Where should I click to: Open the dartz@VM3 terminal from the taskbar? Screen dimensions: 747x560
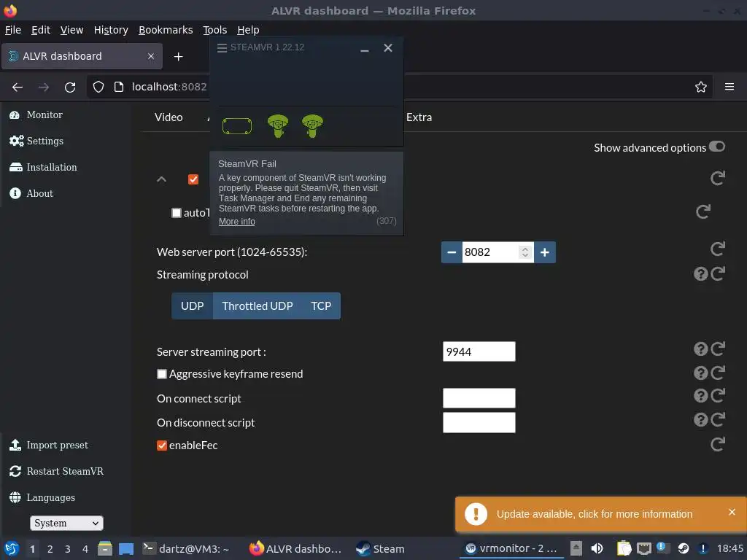click(x=186, y=549)
